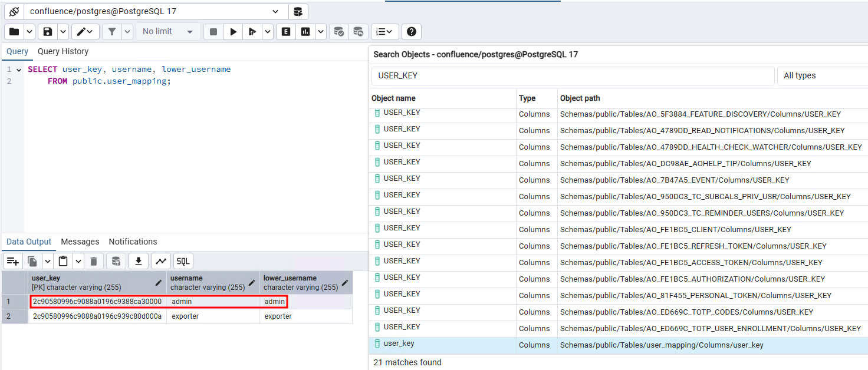Click the Save File floppy icon

coord(48,32)
